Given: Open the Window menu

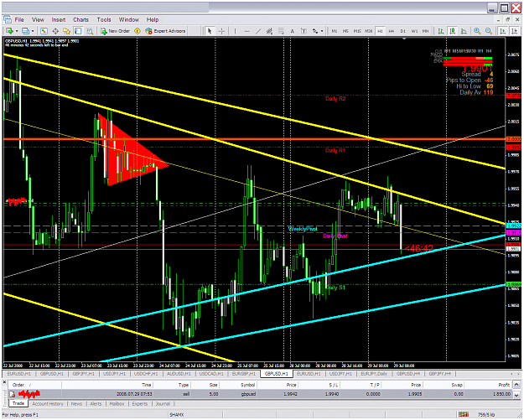Looking at the screenshot, I should (x=129, y=20).
